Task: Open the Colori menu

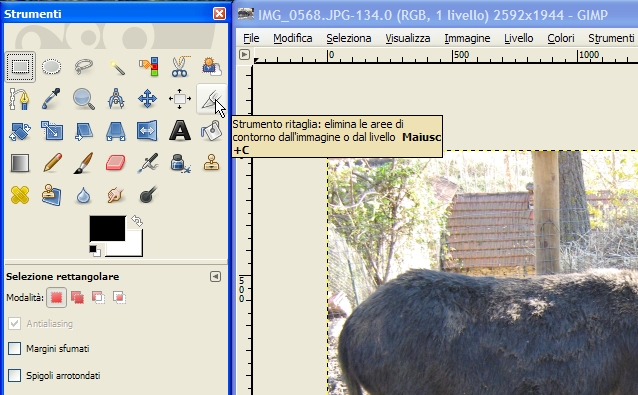Action: point(561,38)
